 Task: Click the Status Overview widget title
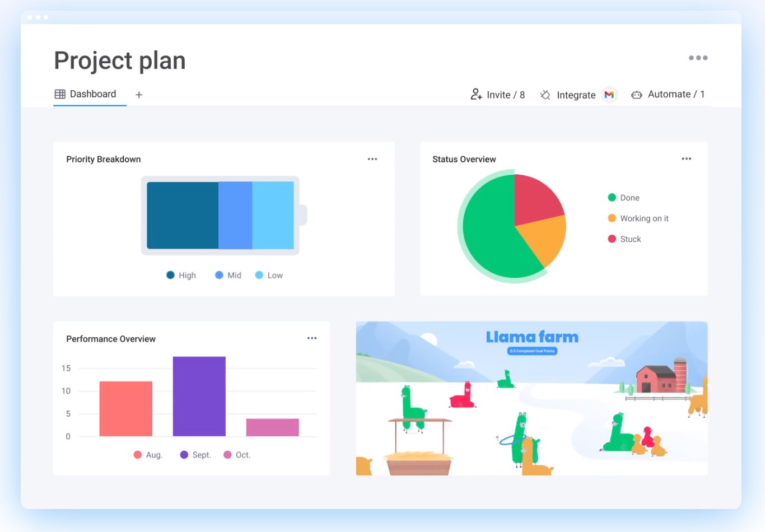tap(464, 159)
